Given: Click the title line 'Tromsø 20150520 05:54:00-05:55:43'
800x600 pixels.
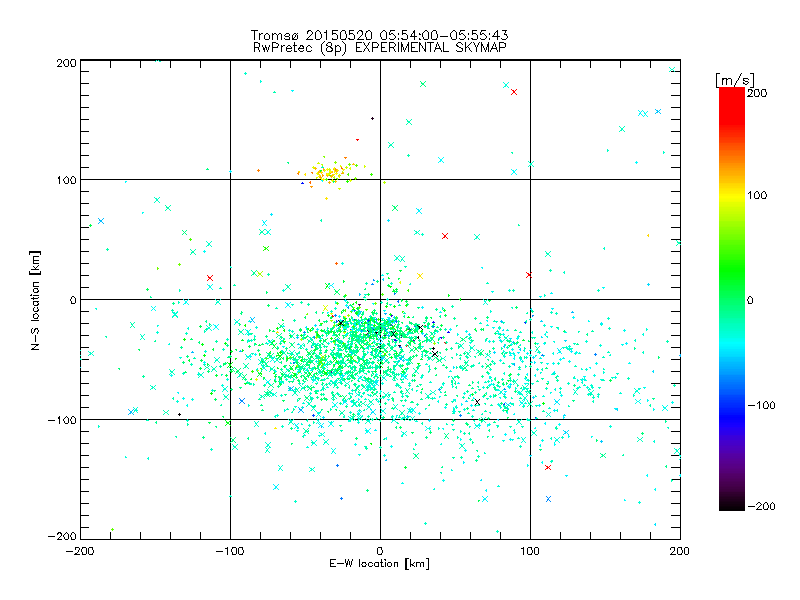Looking at the screenshot, I should pos(379,35).
